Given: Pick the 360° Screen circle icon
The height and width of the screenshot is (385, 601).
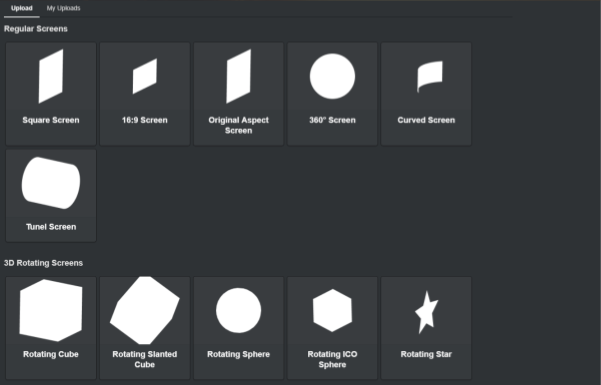Looking at the screenshot, I should tap(332, 76).
